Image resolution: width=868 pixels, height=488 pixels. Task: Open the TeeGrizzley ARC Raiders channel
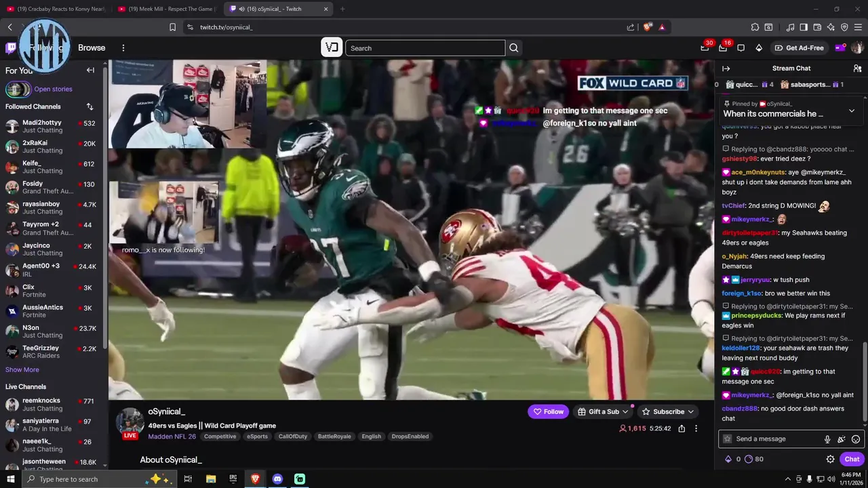pyautogui.click(x=52, y=352)
